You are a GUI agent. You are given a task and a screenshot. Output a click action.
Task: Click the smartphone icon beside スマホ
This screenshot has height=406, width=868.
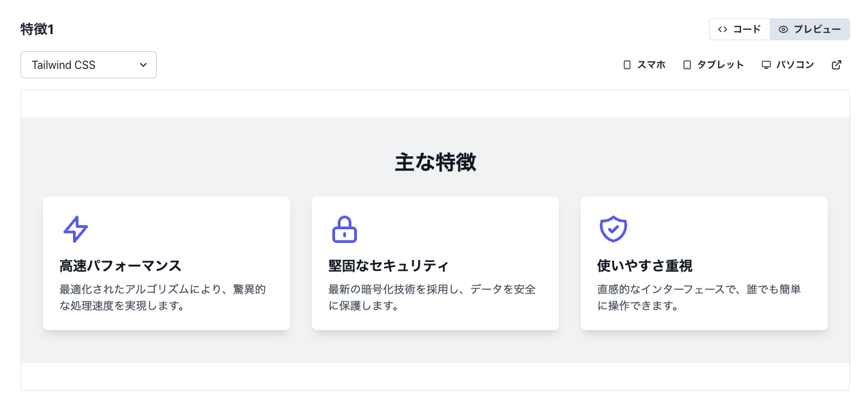[627, 65]
